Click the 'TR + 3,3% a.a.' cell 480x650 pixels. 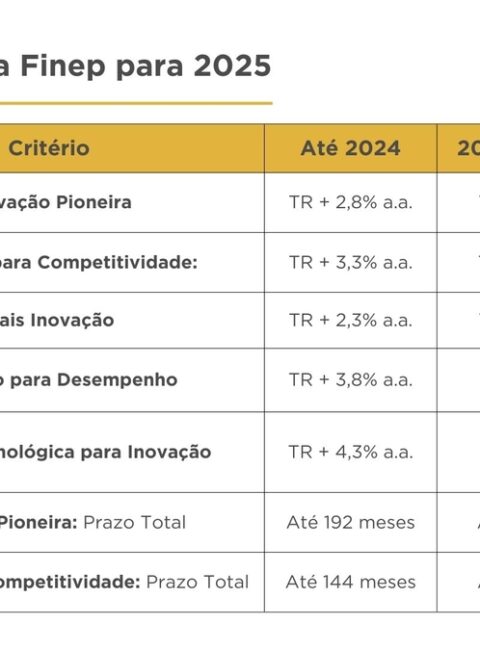point(351,262)
